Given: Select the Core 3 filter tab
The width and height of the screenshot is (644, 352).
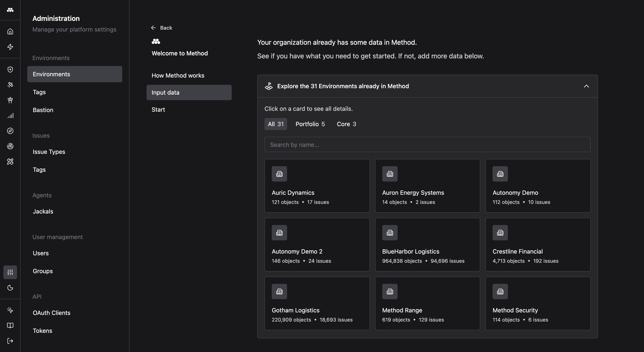Looking at the screenshot, I should coord(346,124).
